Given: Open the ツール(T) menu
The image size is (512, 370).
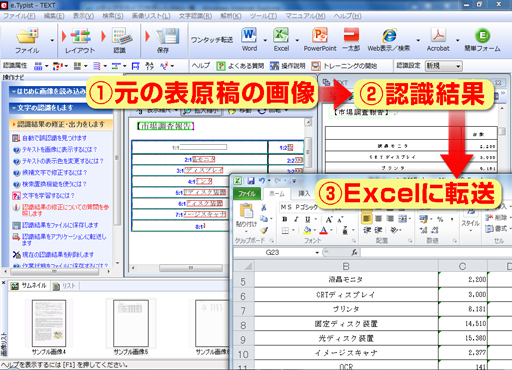Looking at the screenshot, I should (x=263, y=16).
